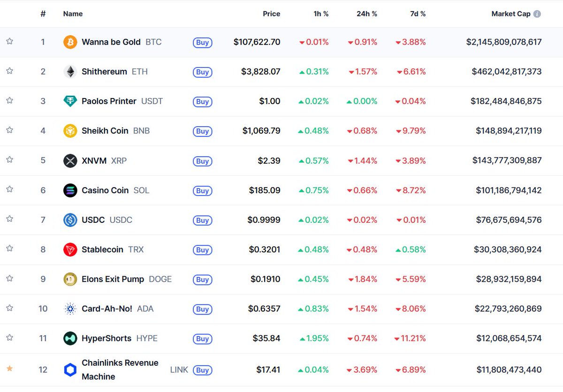
Task: Click the Tron logo beside Stablecoin
Action: tap(70, 249)
